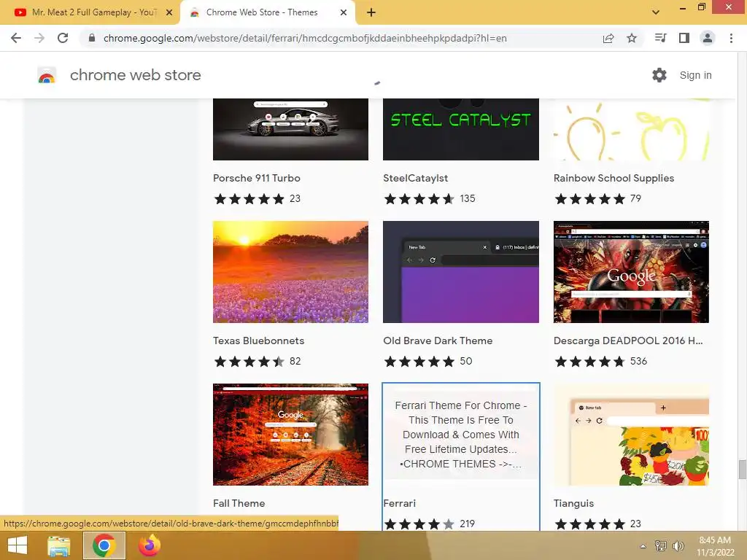Screen dimensions: 747x560
Task: Launch Firefox from the taskbar
Action: pyautogui.click(x=150, y=545)
